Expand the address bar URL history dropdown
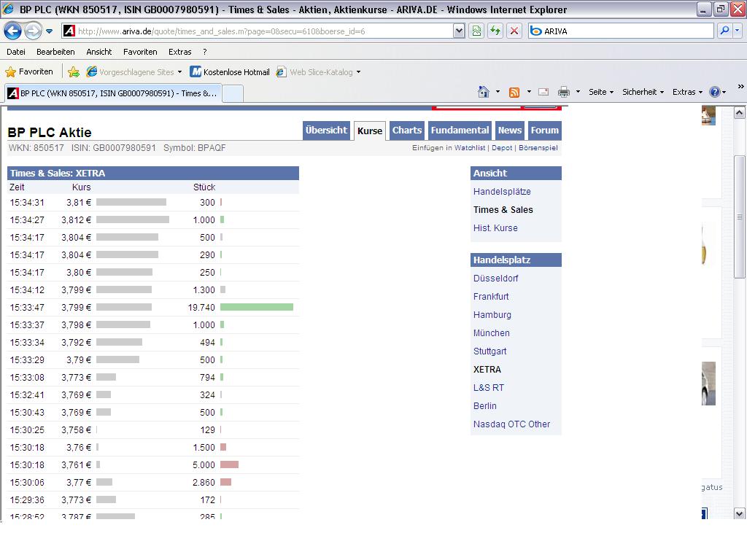This screenshot has height=560, width=747. pos(459,31)
